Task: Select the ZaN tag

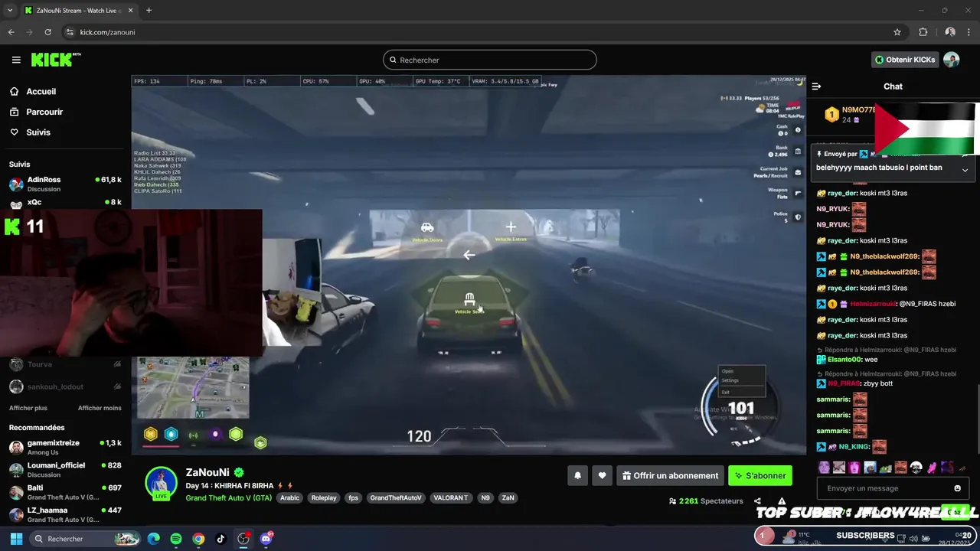Action: [x=508, y=497]
